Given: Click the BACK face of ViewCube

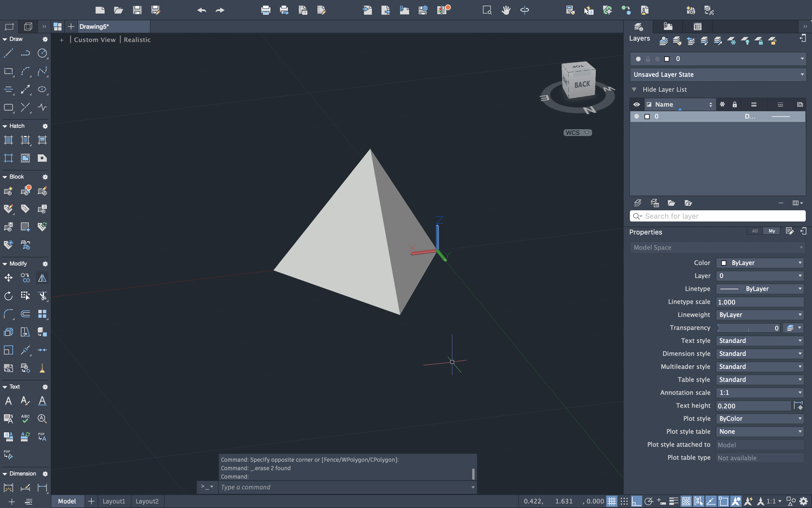Looking at the screenshot, I should pyautogui.click(x=582, y=84).
